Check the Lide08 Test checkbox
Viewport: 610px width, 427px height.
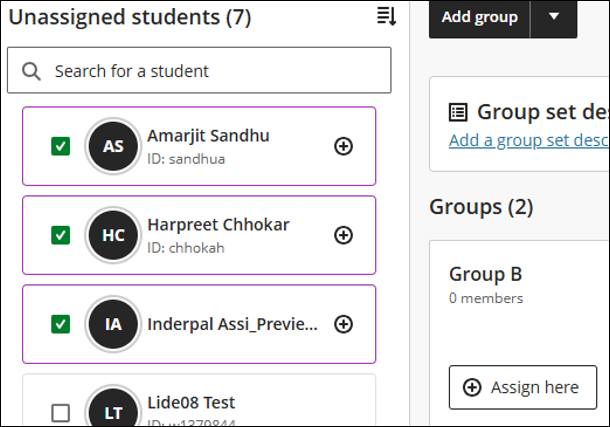pos(61,413)
